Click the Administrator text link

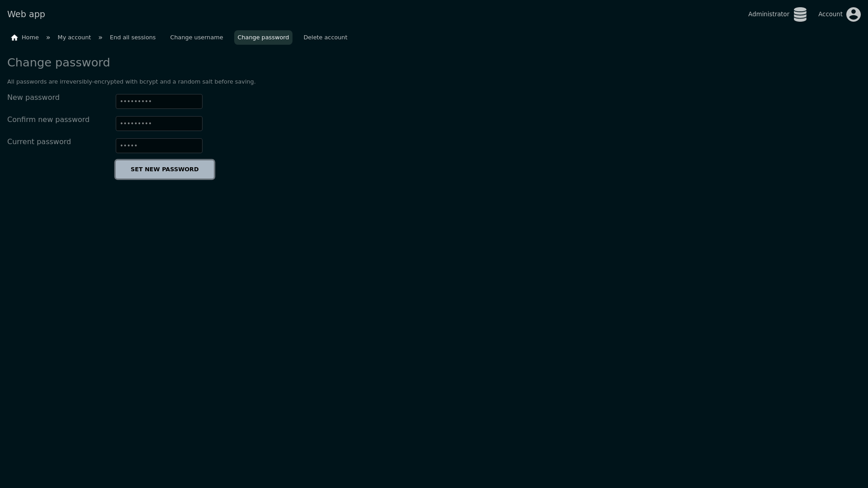[x=768, y=14]
